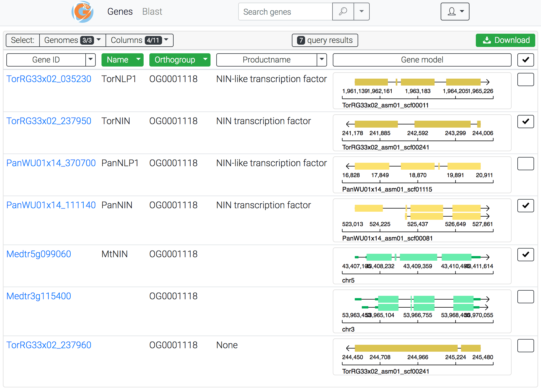Click the magnifier search icon

(343, 12)
